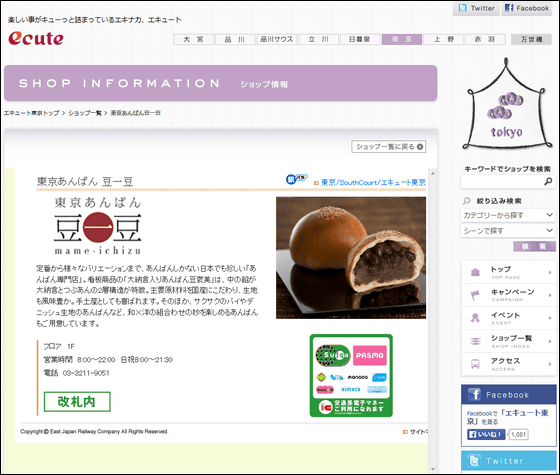Open the ショップ一覧 SHOP INDEX menu item
This screenshot has height=475, width=560.
(509, 341)
